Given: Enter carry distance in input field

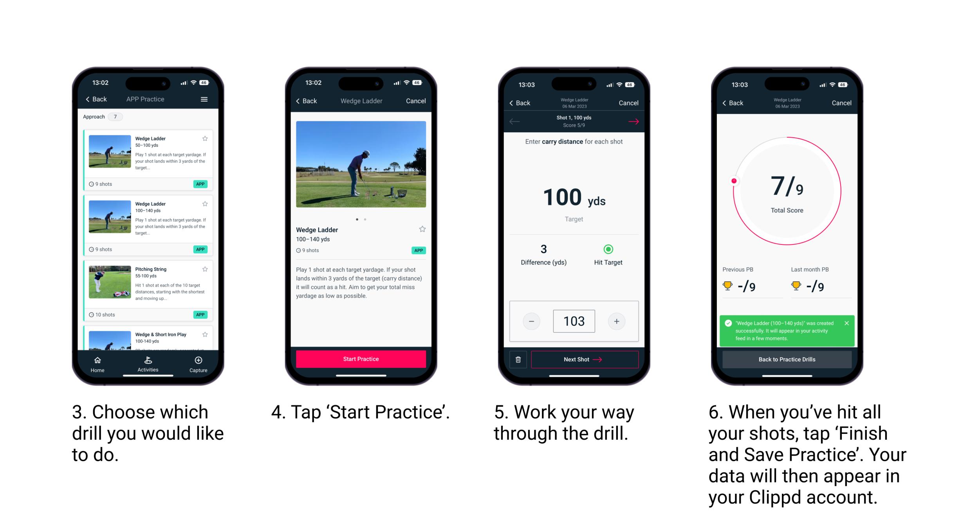Looking at the screenshot, I should [574, 321].
